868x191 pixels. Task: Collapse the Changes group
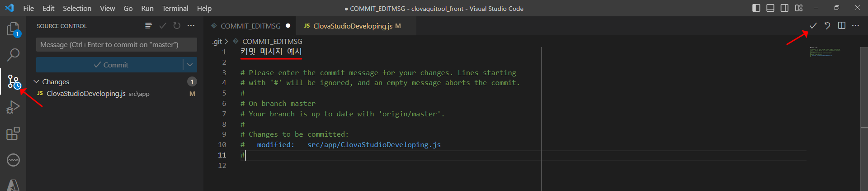coord(37,81)
